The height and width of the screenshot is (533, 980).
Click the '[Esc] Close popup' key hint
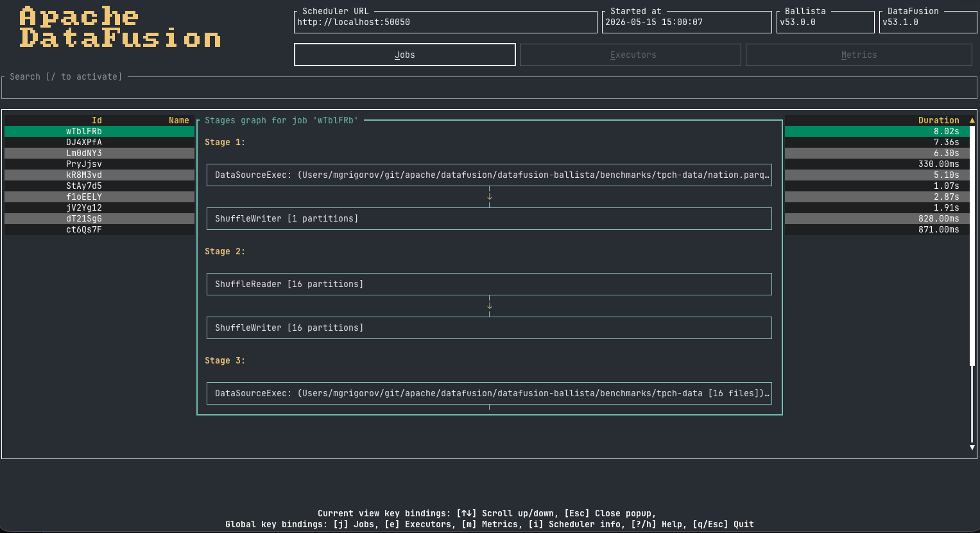(x=608, y=513)
